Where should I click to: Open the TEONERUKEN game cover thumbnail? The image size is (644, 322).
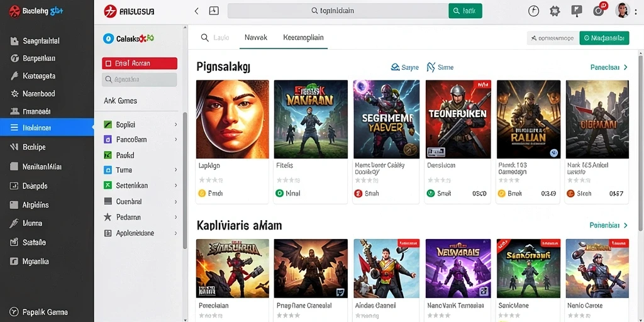coord(458,119)
